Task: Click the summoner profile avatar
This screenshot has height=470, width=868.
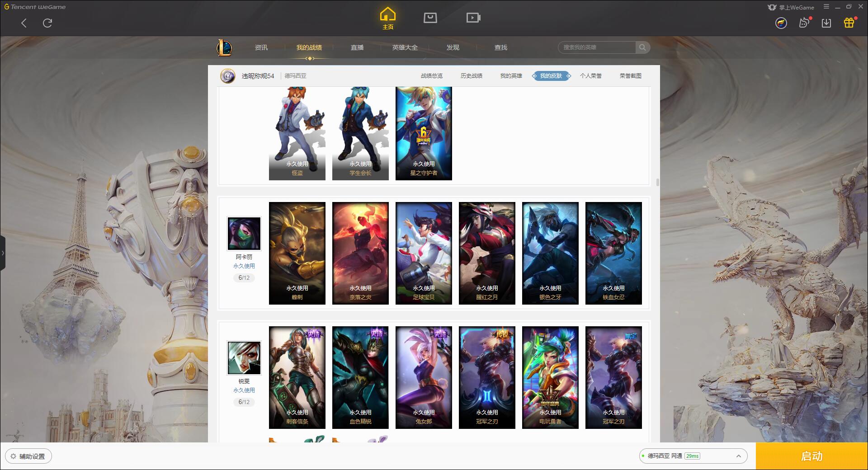Action: pos(228,76)
